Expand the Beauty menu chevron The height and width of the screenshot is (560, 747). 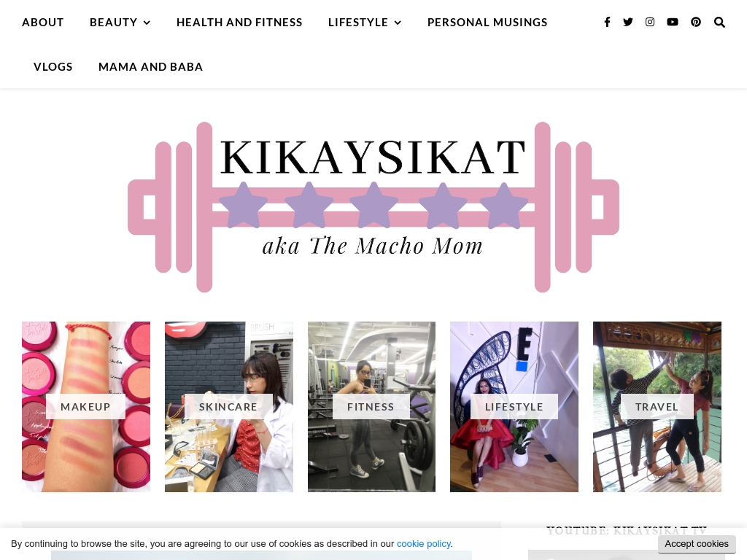coord(147,23)
